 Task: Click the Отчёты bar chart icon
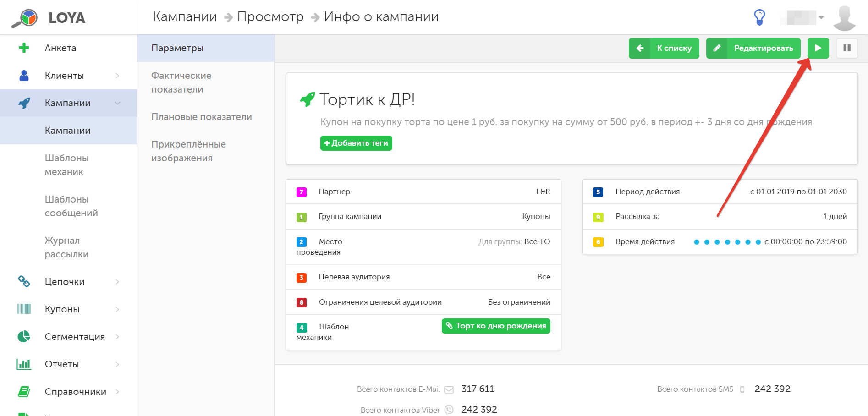pos(24,364)
